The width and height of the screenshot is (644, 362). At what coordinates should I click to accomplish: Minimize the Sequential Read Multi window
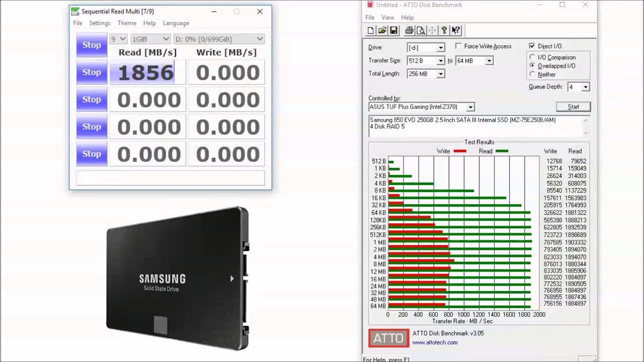pos(214,11)
